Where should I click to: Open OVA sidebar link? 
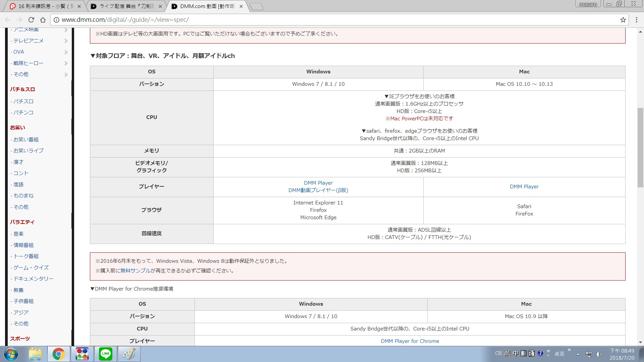point(19,52)
